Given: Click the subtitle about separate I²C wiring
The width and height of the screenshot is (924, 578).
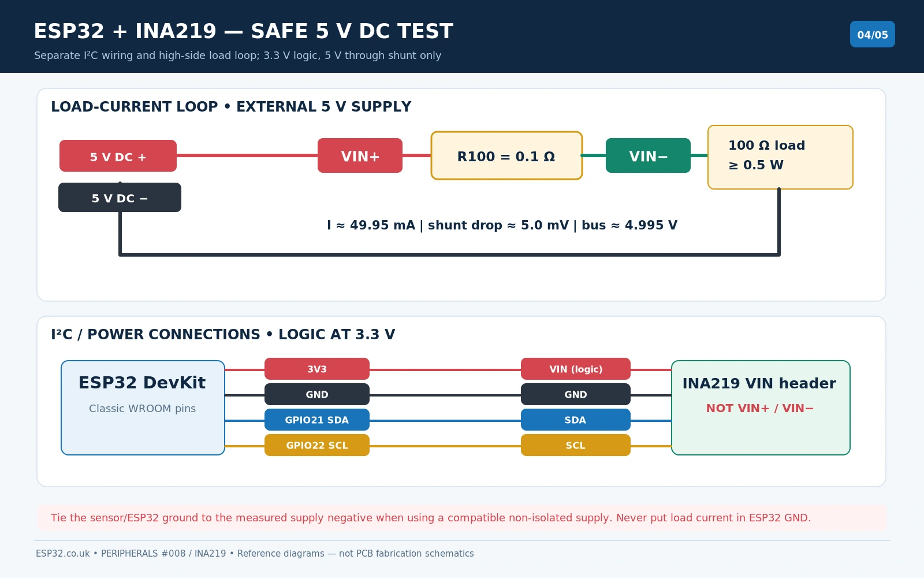Looking at the screenshot, I should coord(237,55).
